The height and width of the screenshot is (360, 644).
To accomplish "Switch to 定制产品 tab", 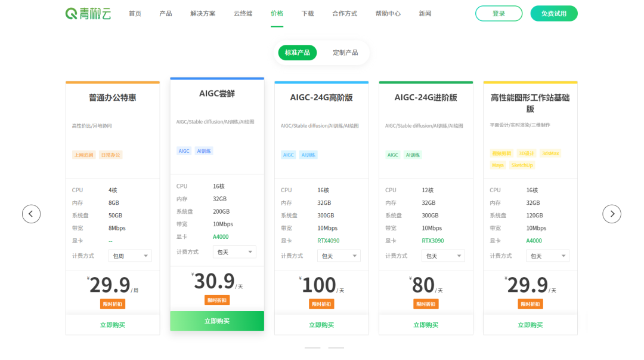I will click(345, 53).
